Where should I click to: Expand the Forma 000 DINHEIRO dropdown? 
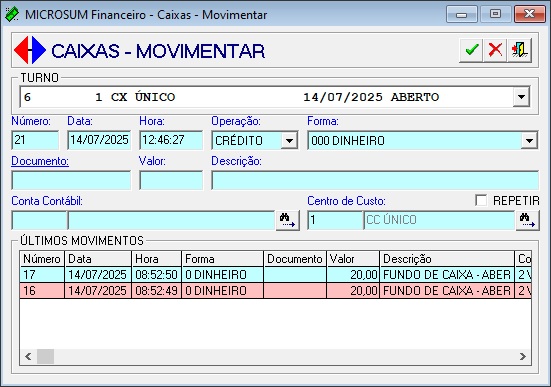529,141
